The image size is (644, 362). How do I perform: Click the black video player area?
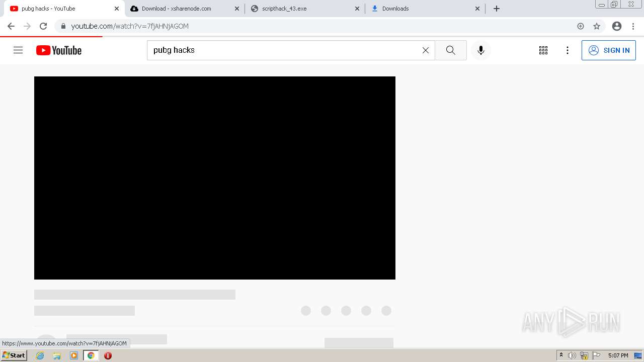215,178
